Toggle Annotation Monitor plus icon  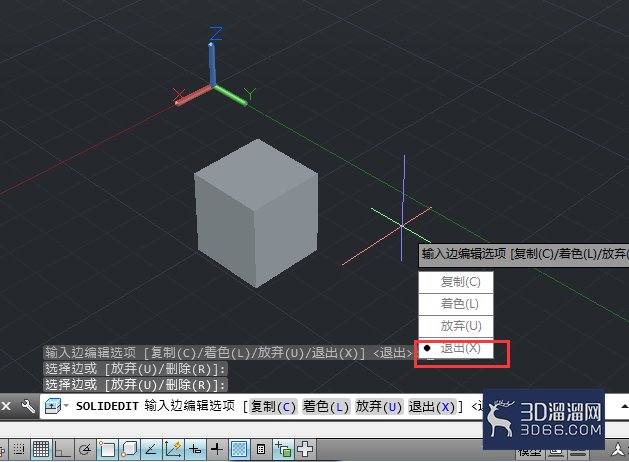[x=305, y=449]
